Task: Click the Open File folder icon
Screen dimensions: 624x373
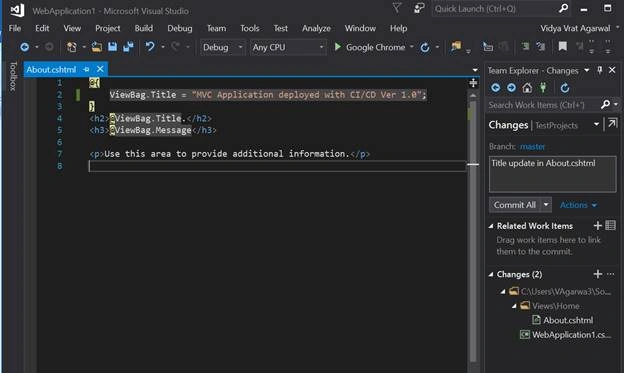Action: (x=97, y=47)
